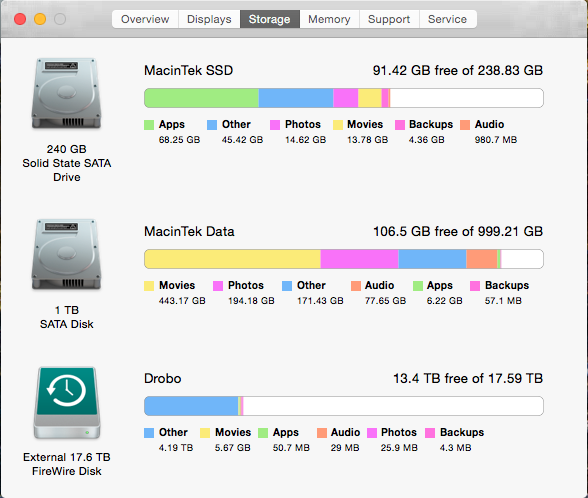The height and width of the screenshot is (498, 588).
Task: Click the 68.25 GB Apps value
Action: (x=179, y=140)
